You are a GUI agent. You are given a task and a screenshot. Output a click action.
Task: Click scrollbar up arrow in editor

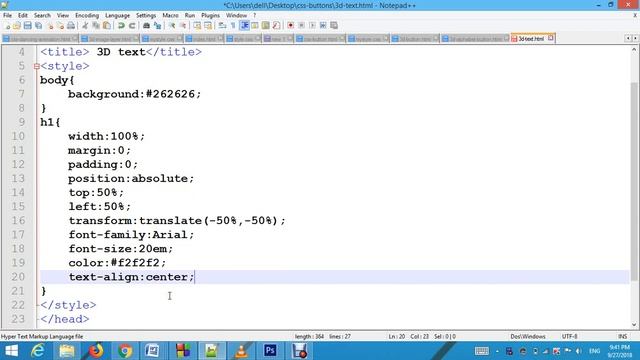pos(634,50)
